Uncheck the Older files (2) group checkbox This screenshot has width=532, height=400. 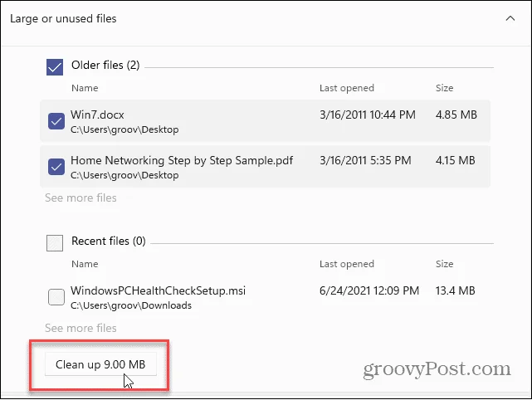(55, 67)
